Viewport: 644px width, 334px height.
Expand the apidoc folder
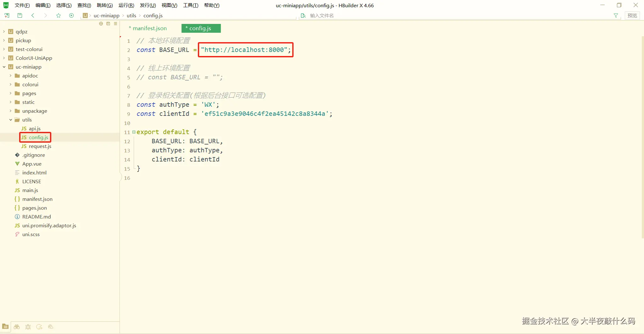point(10,76)
